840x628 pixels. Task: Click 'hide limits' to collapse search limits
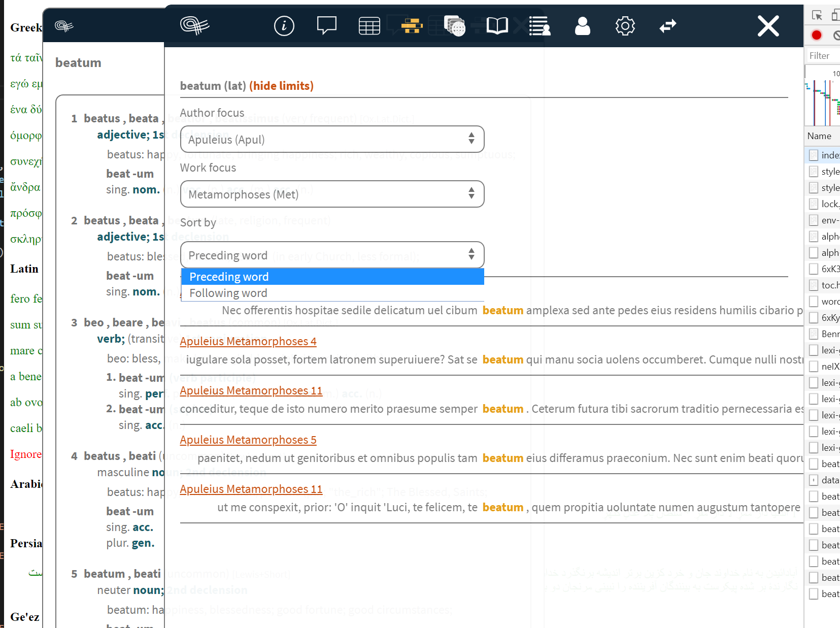[x=281, y=86]
